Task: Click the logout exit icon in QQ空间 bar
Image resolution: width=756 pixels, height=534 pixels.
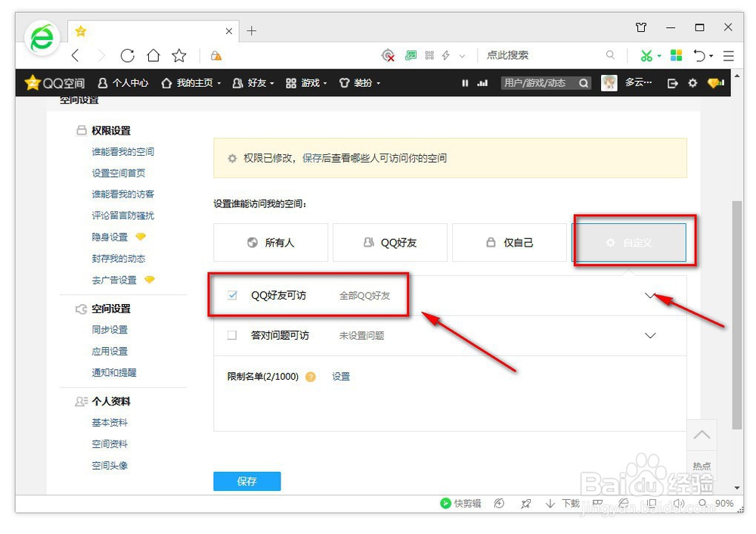Action: [x=672, y=83]
